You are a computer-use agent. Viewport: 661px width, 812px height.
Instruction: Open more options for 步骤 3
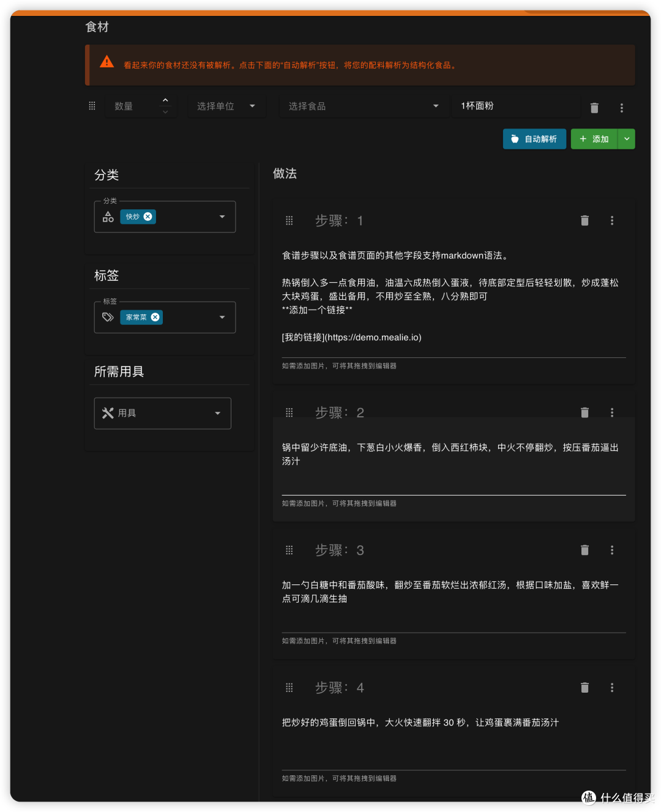pos(612,550)
